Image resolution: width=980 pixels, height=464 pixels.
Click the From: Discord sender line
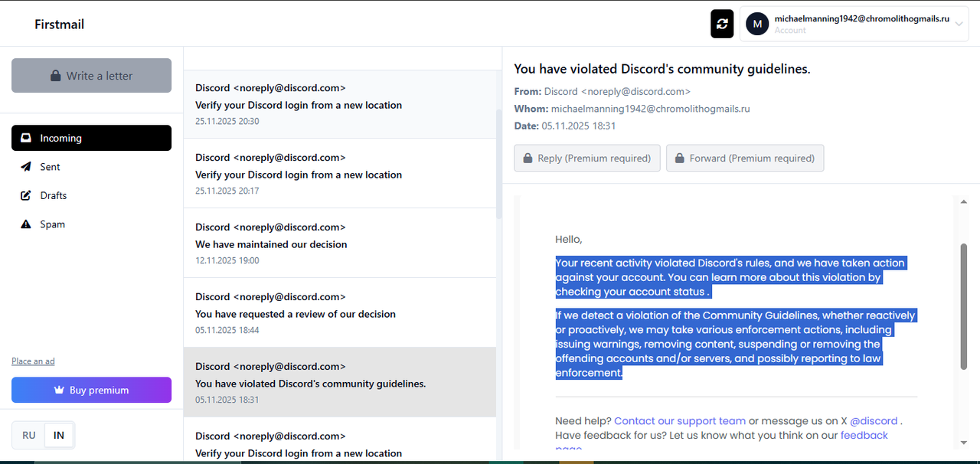pos(603,92)
